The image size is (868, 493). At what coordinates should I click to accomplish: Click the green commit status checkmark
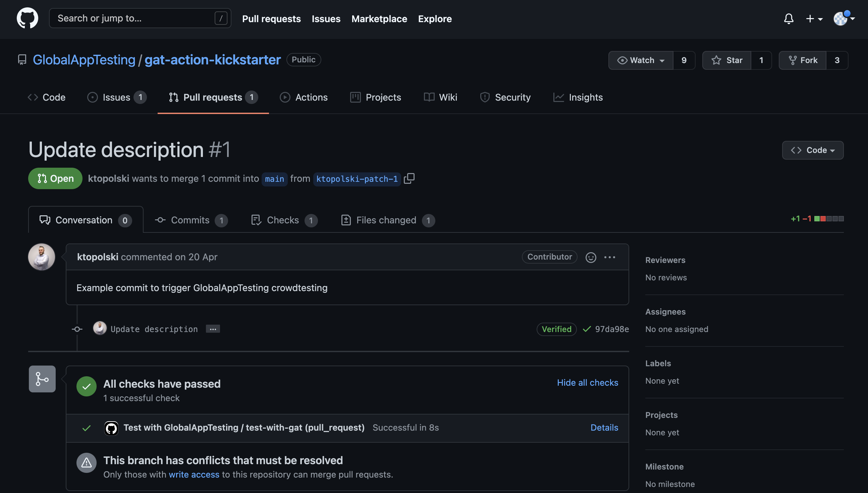587,329
